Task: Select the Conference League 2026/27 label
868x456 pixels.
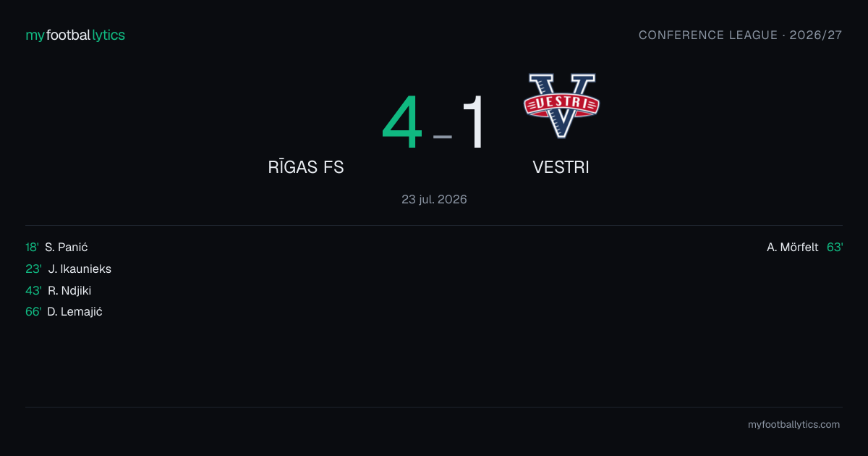Action: tap(740, 35)
